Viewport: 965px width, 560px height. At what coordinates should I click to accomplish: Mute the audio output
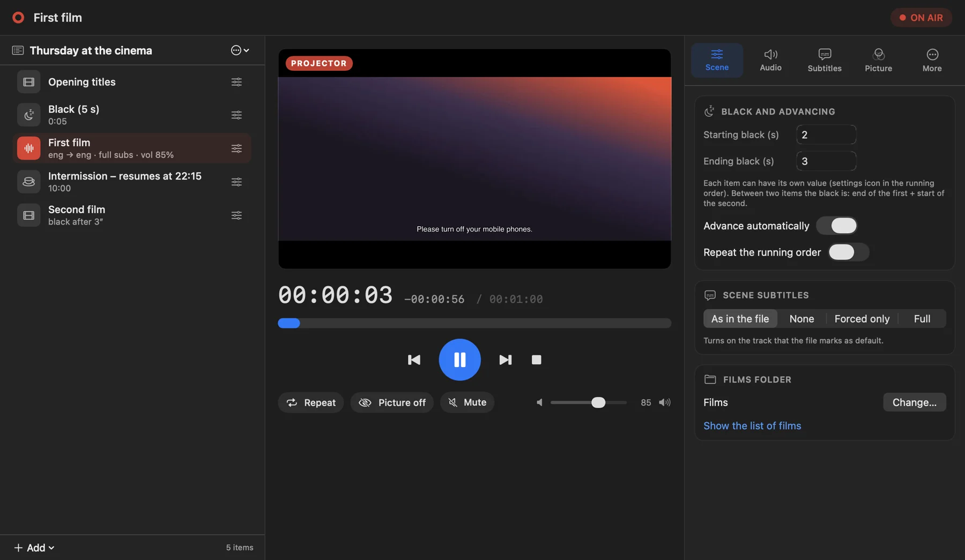tap(467, 402)
